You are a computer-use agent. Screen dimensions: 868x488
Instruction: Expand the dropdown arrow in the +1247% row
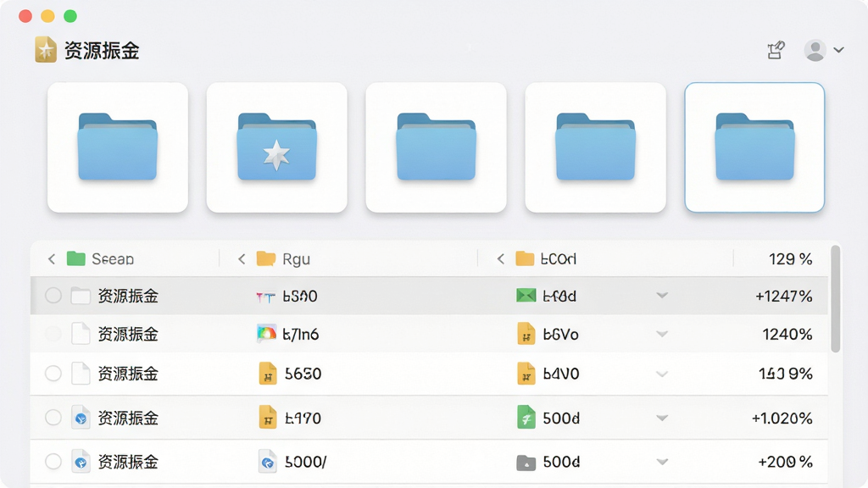(662, 296)
